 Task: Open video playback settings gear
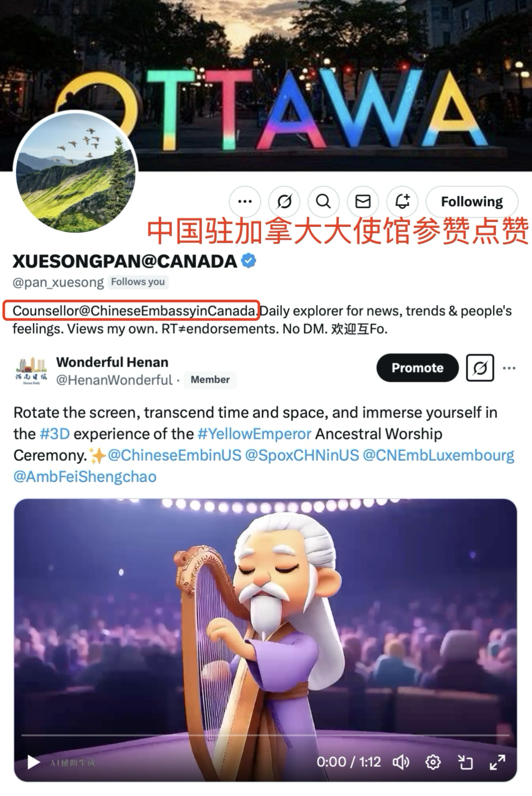pos(433,762)
